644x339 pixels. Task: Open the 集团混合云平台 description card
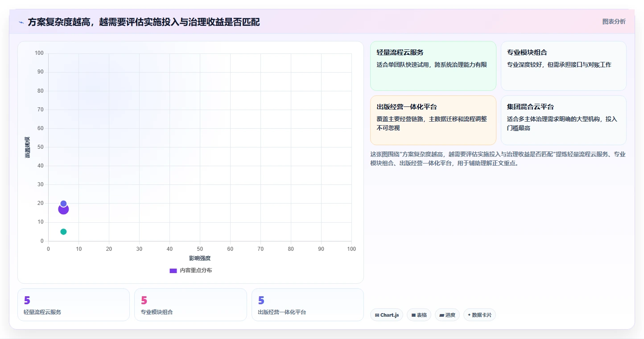(564, 120)
